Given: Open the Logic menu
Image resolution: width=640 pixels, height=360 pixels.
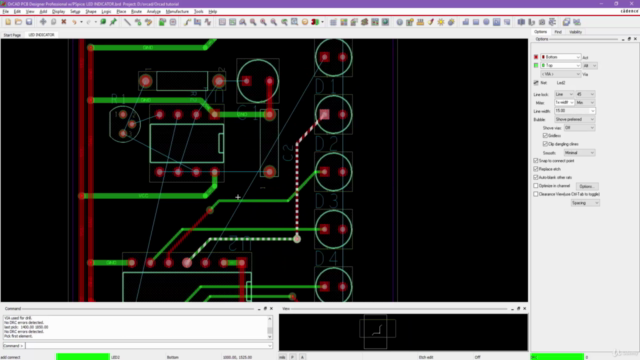Looking at the screenshot, I should coord(106,12).
